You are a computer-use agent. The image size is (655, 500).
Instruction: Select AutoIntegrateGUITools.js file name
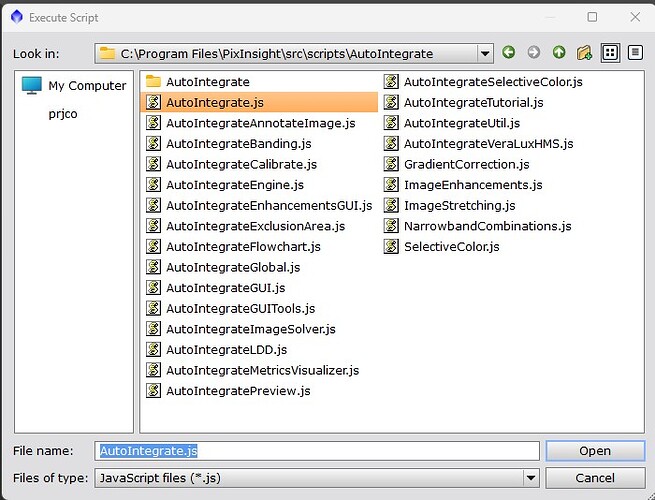[241, 309]
